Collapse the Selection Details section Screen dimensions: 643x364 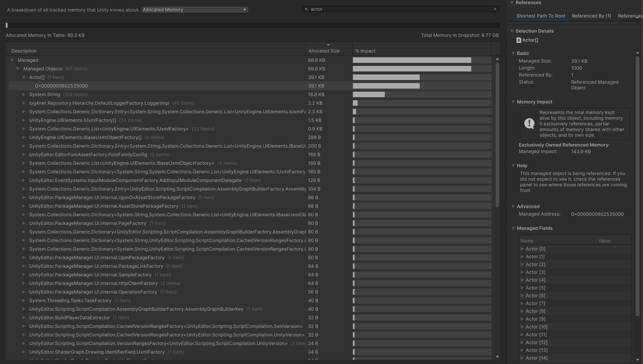pyautogui.click(x=512, y=31)
